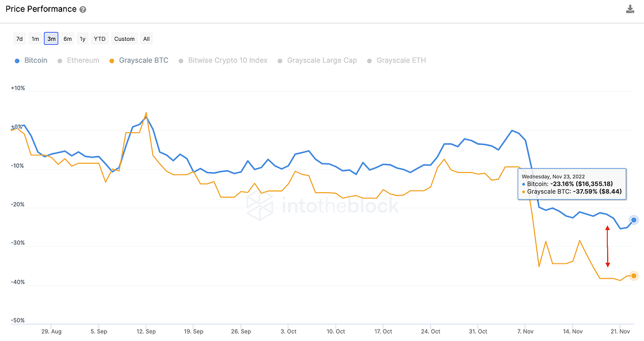Screen dimensions: 644x341
Task: Click the grey Ethereum legend dot
Action: 59,61
